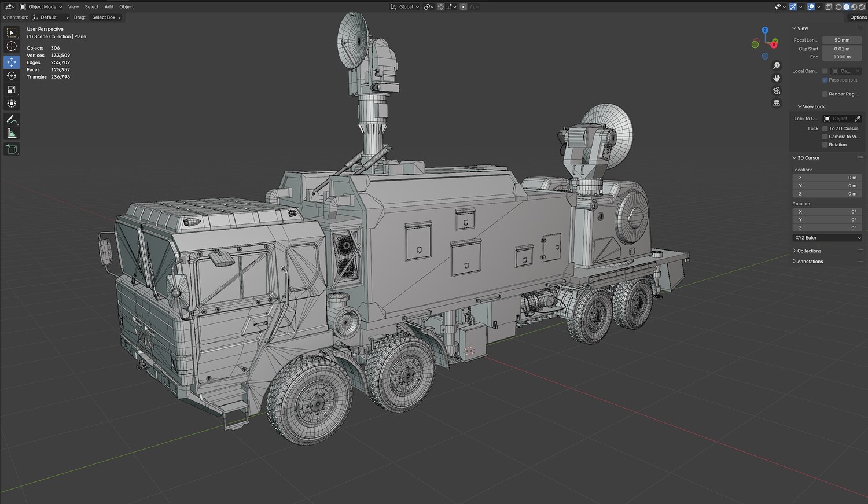
Task: Enable the Rotation lock checkbox
Action: pos(825,145)
